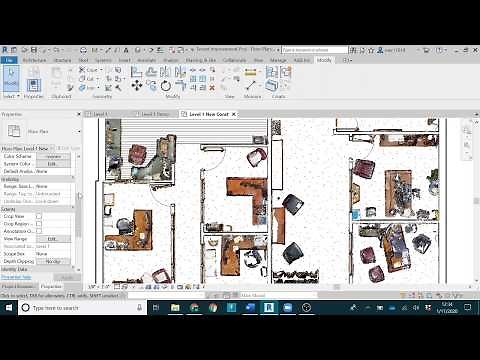Click the help search input field
Image resolution: width=480 pixels, height=360 pixels.
(x=315, y=50)
